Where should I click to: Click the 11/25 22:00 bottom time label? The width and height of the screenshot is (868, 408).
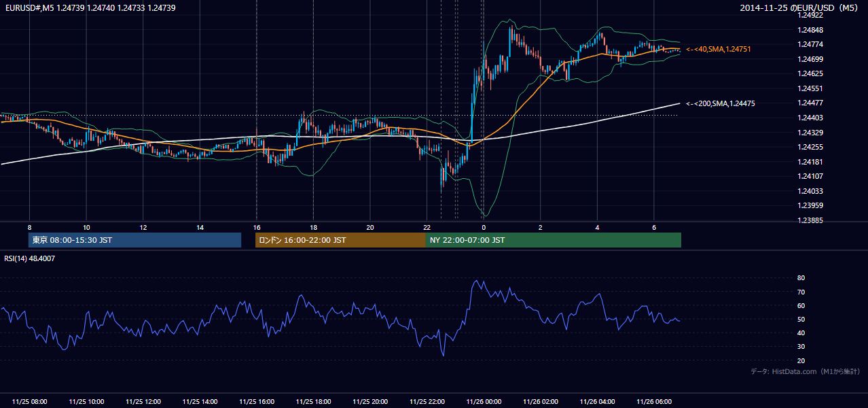tap(427, 402)
